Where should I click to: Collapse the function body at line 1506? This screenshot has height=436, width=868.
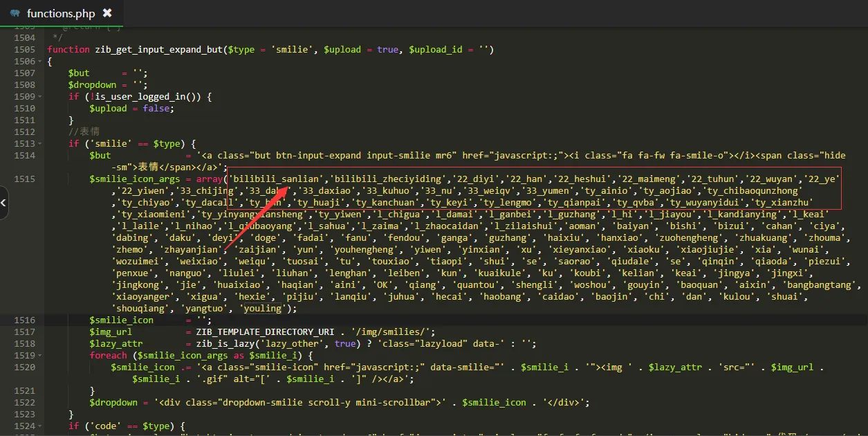(x=39, y=61)
